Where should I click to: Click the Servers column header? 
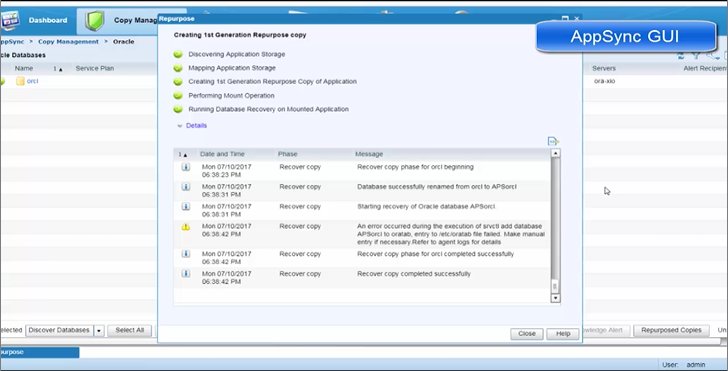(604, 68)
